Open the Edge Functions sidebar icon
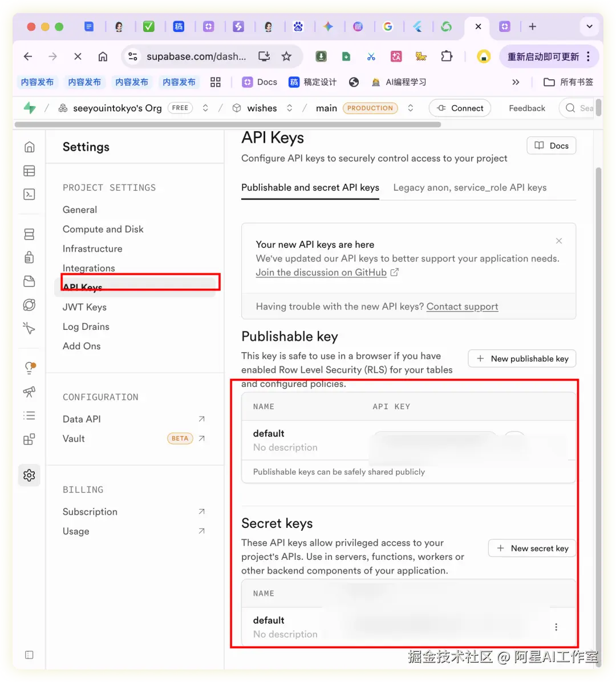 (x=29, y=305)
